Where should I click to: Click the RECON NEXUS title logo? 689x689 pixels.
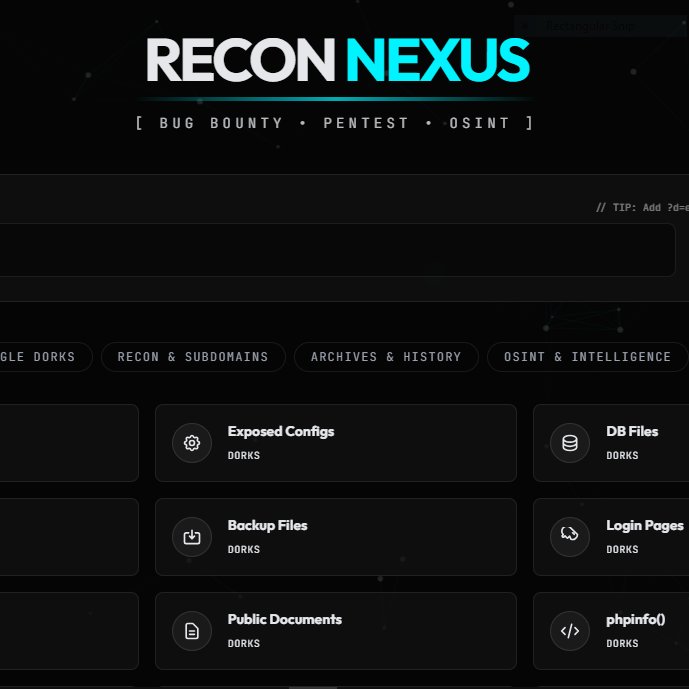337,60
